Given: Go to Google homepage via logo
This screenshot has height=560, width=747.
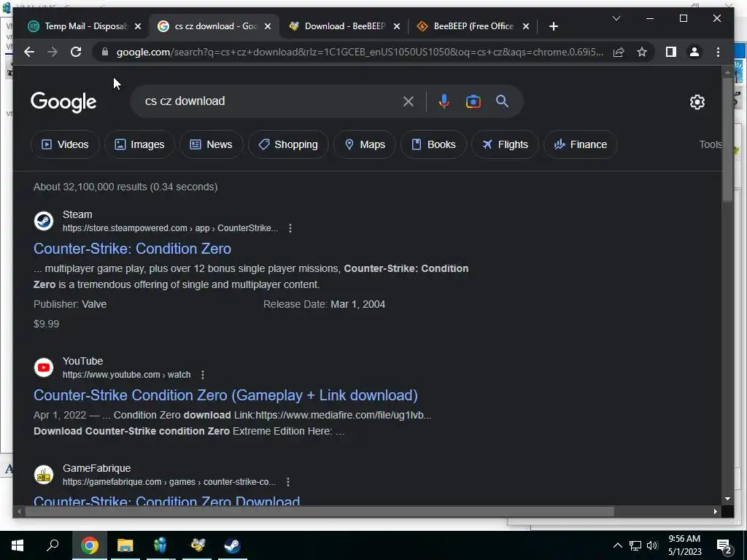Looking at the screenshot, I should tap(63, 102).
